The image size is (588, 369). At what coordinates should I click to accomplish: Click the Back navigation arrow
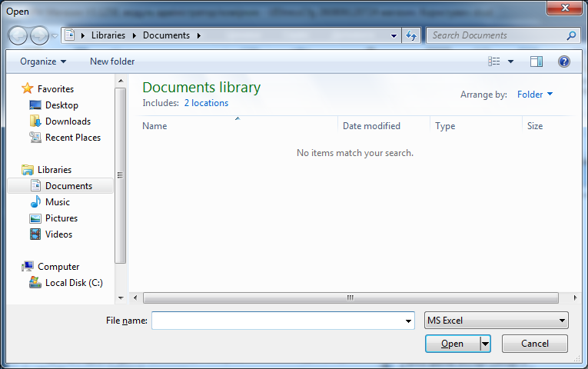pos(18,36)
